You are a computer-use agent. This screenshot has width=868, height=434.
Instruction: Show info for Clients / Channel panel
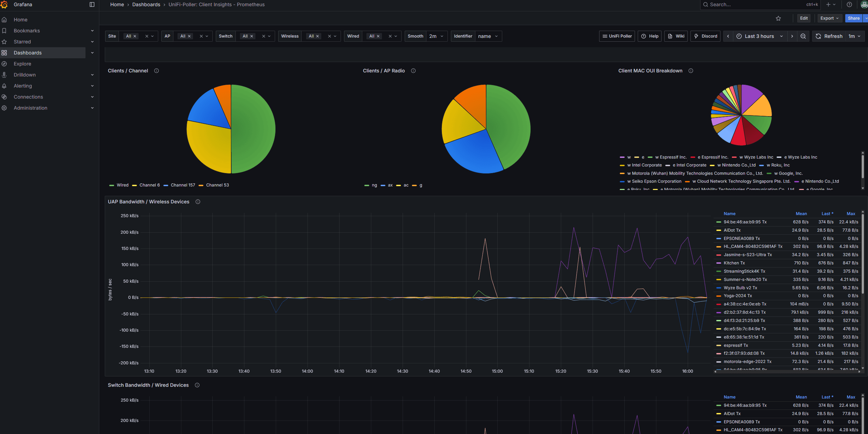coord(157,71)
